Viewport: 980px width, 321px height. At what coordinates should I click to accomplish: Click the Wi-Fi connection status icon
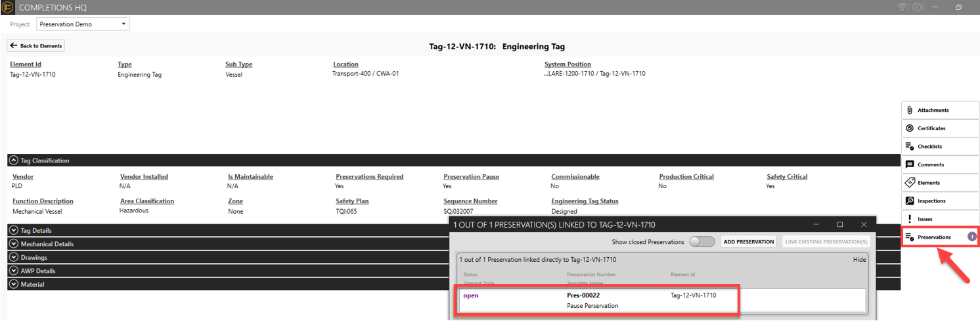tap(902, 7)
